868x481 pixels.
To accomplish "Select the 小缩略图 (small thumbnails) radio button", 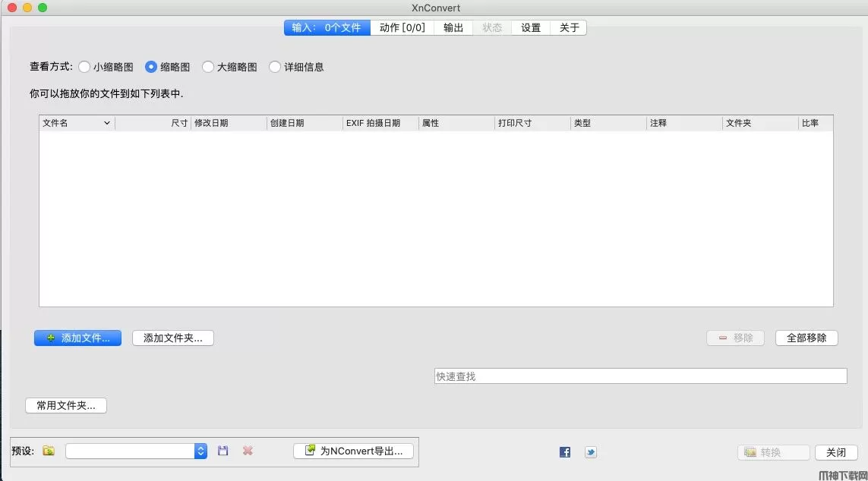I will (84, 67).
